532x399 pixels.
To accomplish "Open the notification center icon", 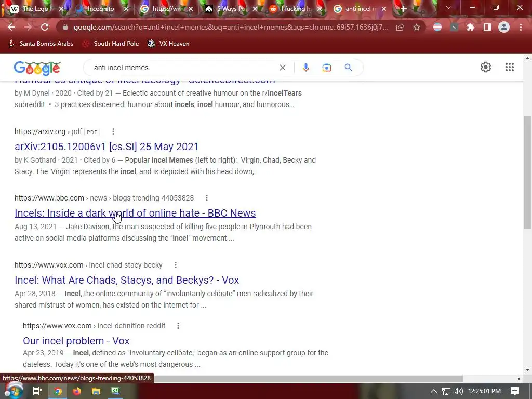I will (x=515, y=391).
